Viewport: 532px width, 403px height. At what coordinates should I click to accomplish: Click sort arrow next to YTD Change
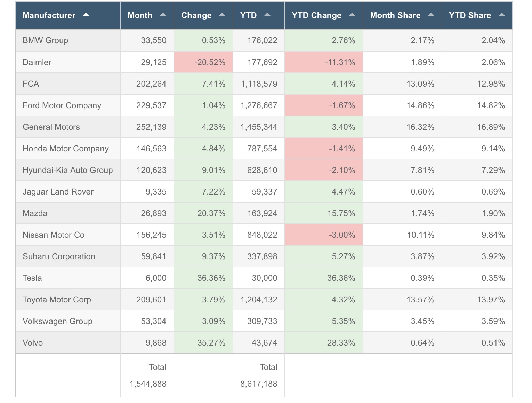(x=352, y=15)
